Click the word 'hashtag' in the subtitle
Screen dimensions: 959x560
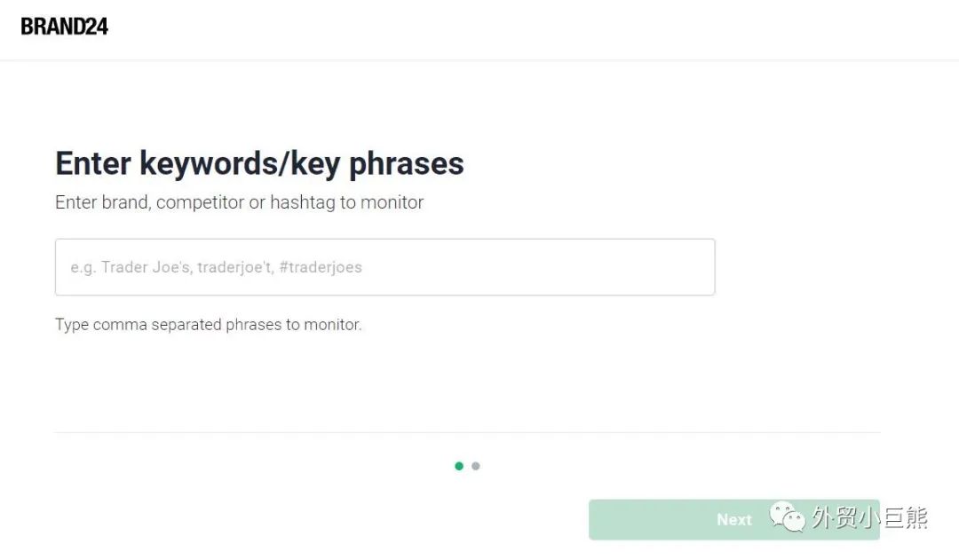tap(302, 202)
